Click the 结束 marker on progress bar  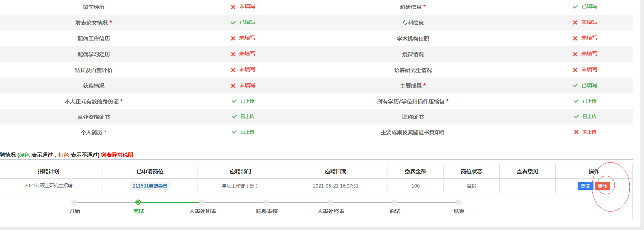[458, 202]
